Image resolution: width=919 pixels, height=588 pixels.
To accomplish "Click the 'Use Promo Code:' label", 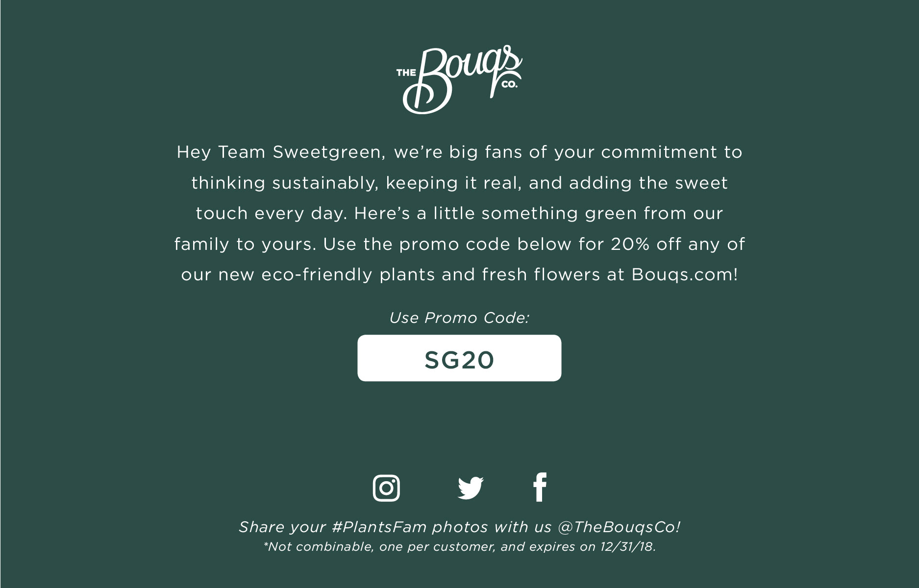I will pyautogui.click(x=459, y=318).
